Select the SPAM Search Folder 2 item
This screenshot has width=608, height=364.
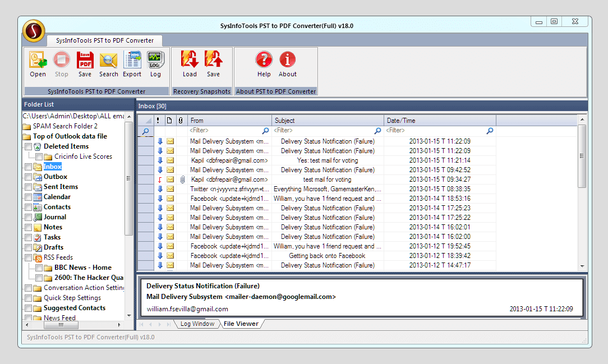pos(65,126)
